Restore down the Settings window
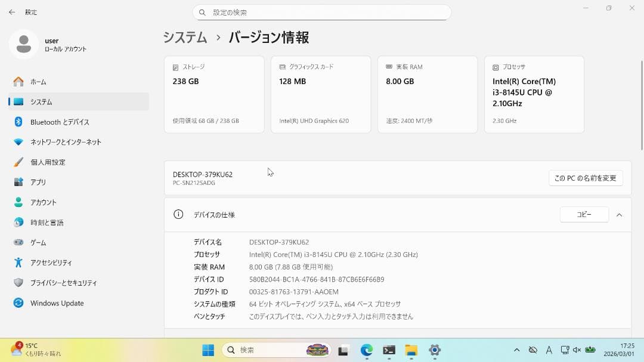This screenshot has width=644, height=362. pyautogui.click(x=609, y=8)
